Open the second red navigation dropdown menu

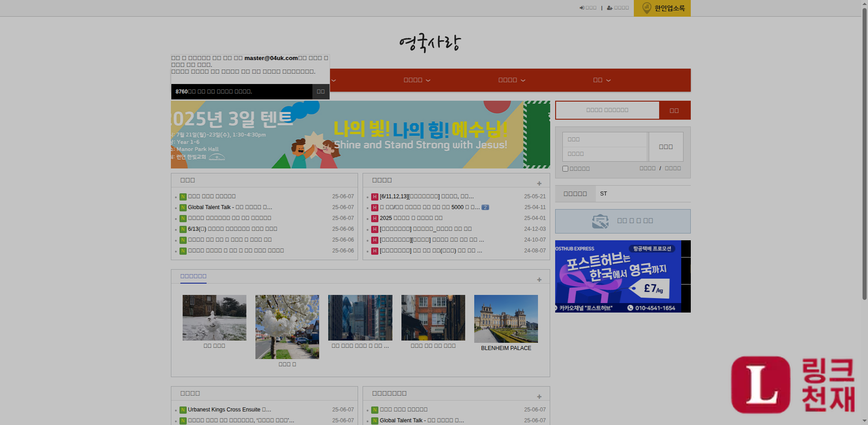tap(417, 80)
